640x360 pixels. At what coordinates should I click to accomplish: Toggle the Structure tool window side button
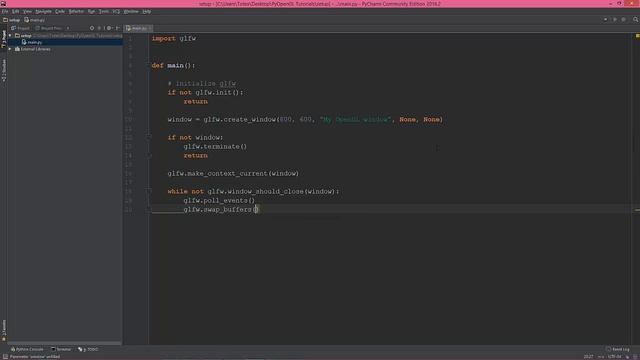click(x=4, y=70)
